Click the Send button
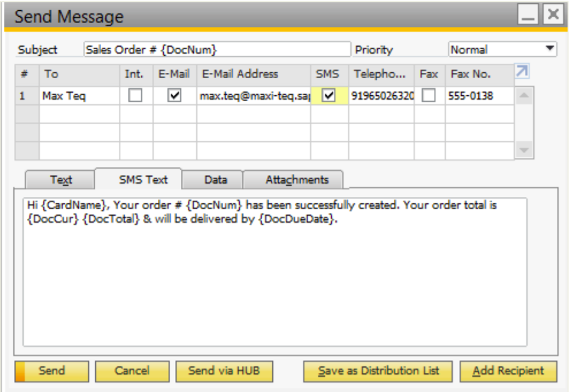The width and height of the screenshot is (569, 392). click(52, 371)
